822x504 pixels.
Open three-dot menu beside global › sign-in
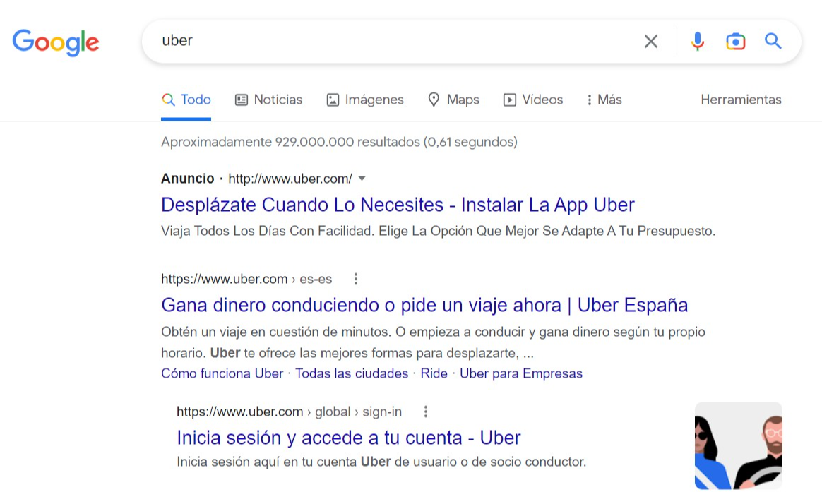pos(426,412)
